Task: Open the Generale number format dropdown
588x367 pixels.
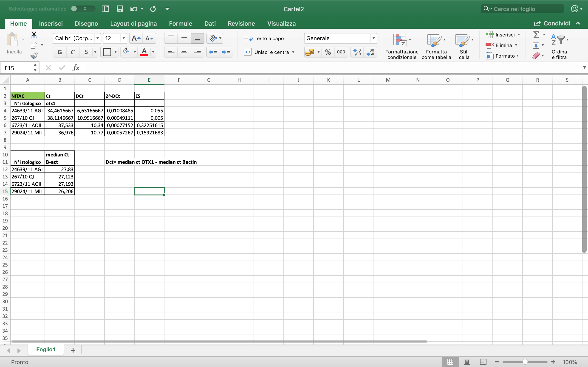Action: tap(373, 38)
